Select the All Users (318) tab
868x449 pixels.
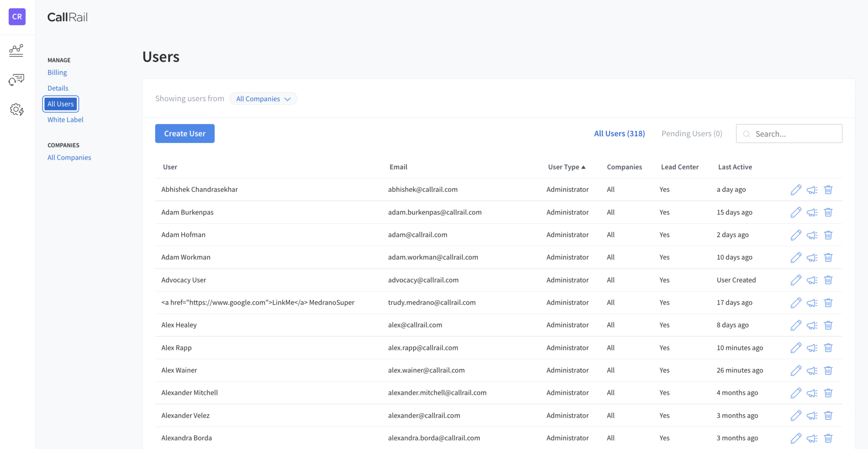click(x=619, y=133)
